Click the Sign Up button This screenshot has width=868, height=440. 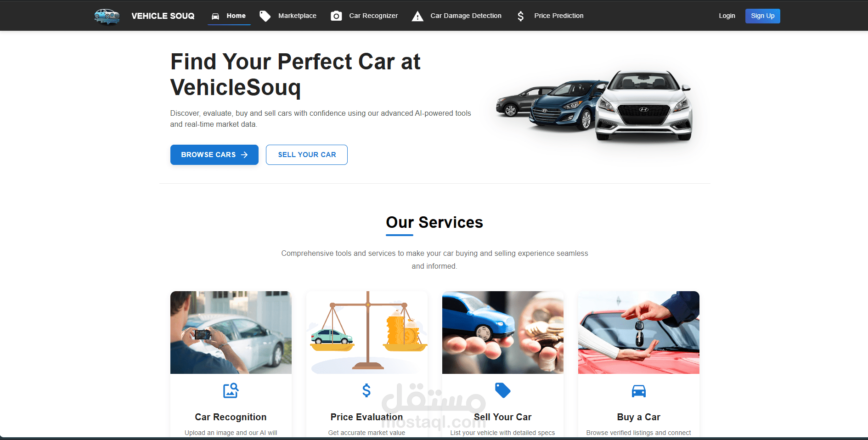763,16
